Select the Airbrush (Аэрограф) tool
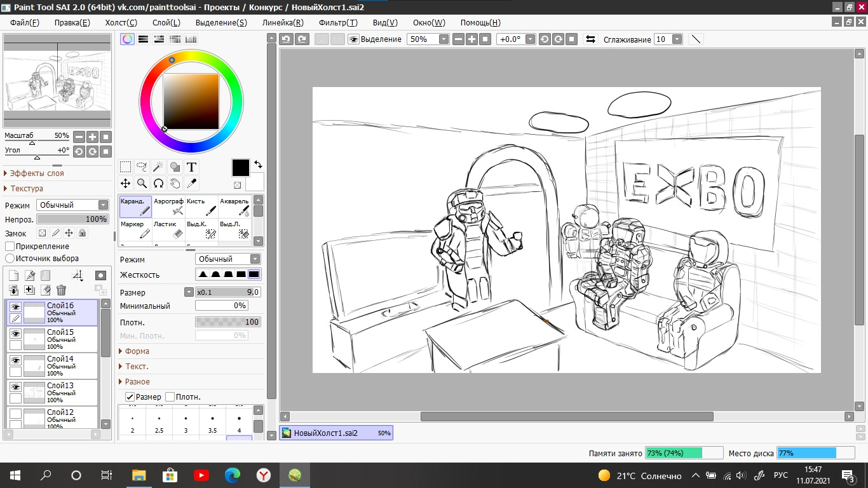This screenshot has width=868, height=488. (168, 207)
